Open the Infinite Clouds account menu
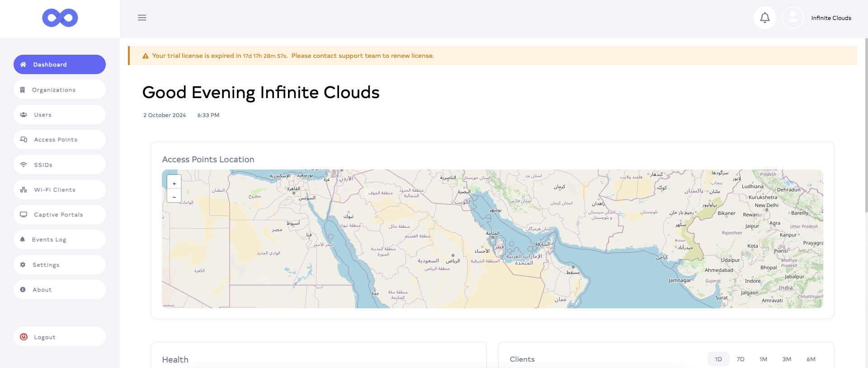The image size is (868, 368). tap(831, 18)
